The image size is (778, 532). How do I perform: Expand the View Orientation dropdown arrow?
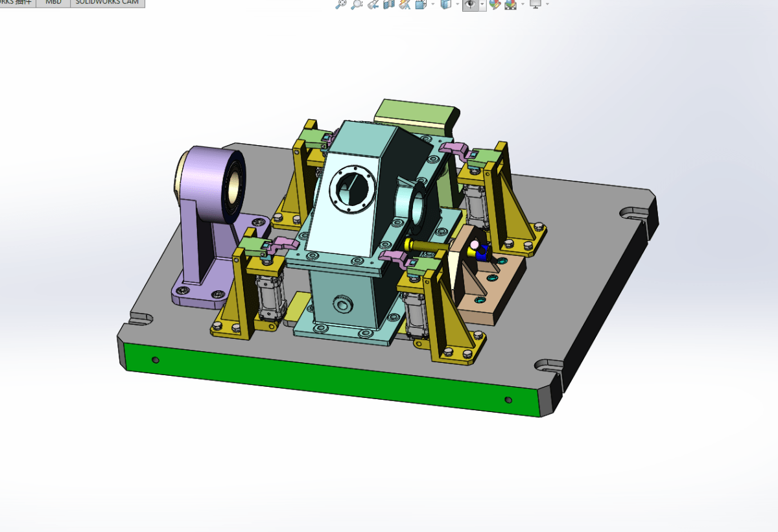click(x=432, y=4)
